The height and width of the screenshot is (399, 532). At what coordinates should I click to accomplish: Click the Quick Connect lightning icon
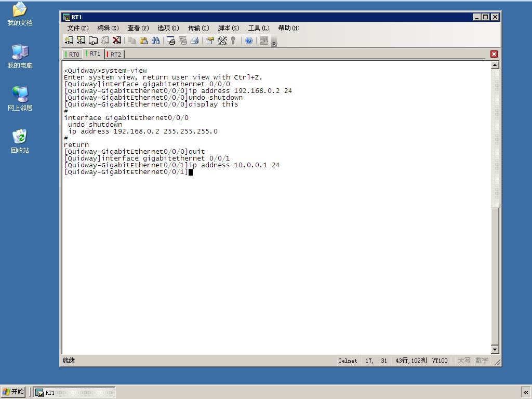coord(81,41)
